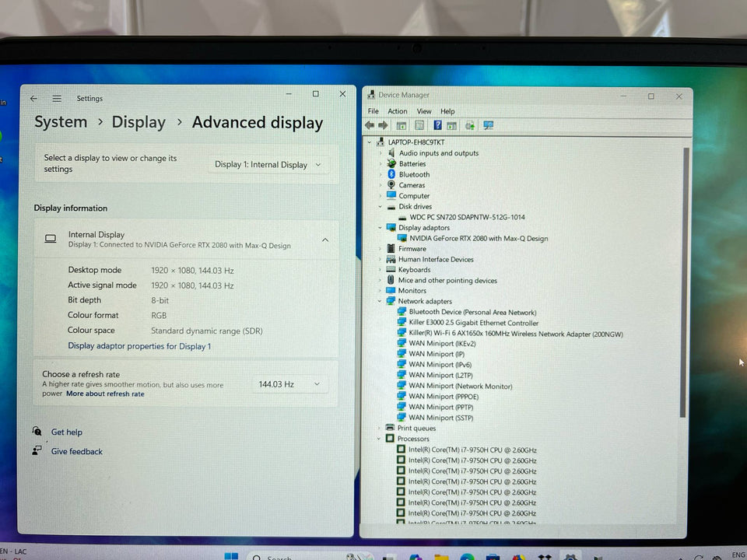Collapse the Network adapters tree node
Screen dimensions: 747x560
[x=380, y=301]
